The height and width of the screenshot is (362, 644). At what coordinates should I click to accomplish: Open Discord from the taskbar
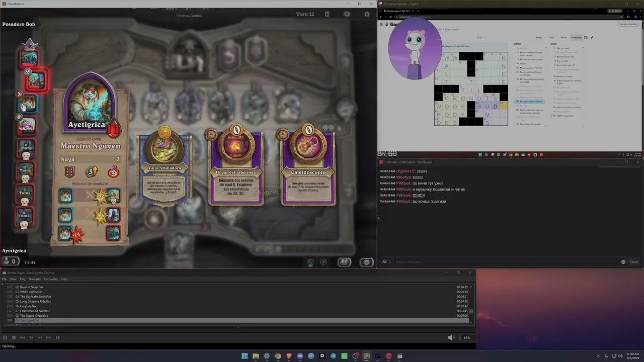click(300, 356)
